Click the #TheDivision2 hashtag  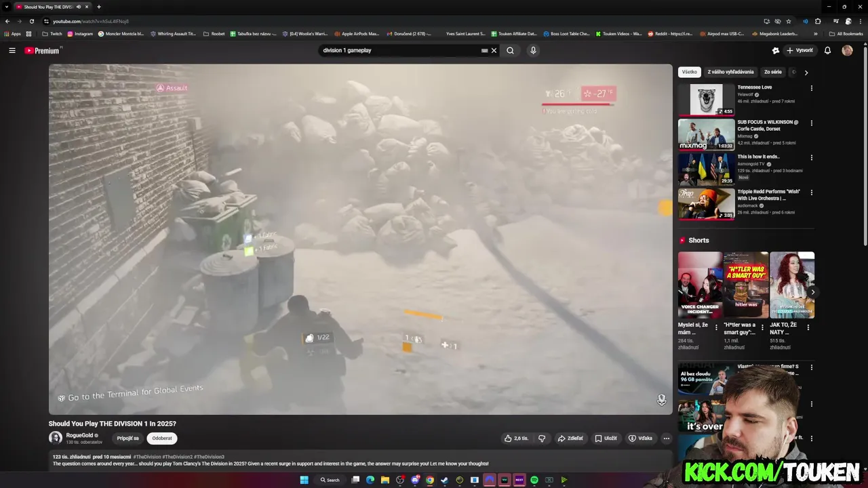178,457
